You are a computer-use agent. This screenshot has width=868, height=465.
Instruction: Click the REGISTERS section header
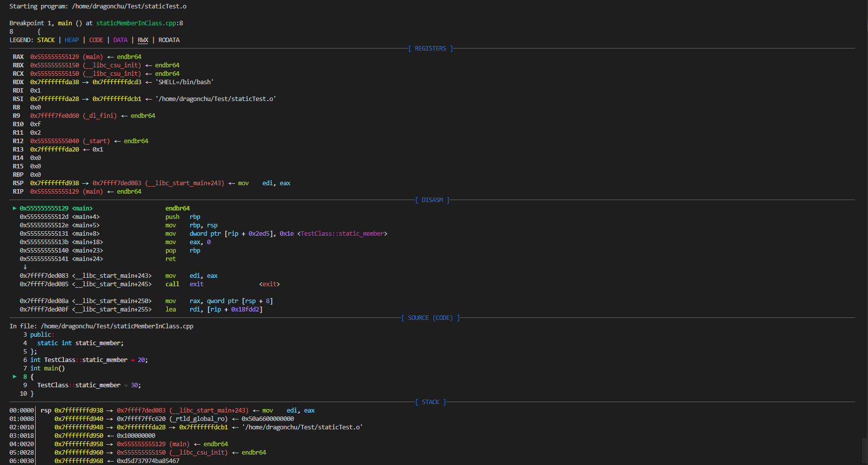pyautogui.click(x=430, y=49)
